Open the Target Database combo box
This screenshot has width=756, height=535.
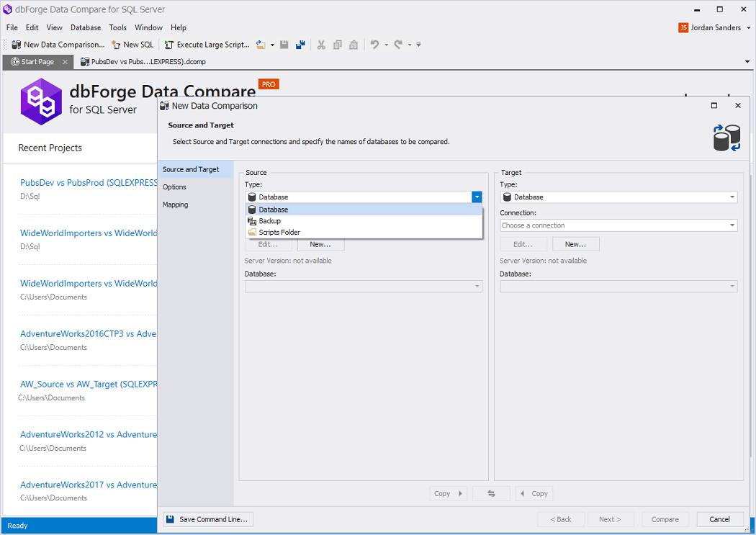pos(618,287)
